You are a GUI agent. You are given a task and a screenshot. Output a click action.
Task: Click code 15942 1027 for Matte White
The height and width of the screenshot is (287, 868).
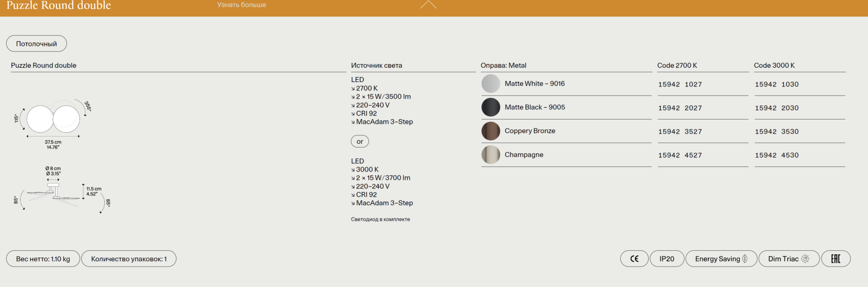pos(680,85)
